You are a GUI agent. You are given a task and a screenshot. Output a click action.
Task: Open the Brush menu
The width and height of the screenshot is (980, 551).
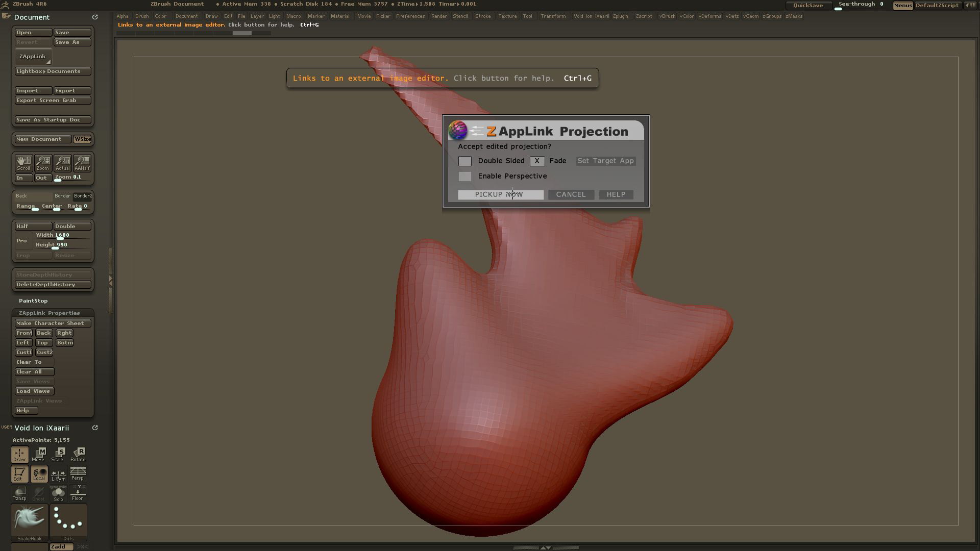142,16
